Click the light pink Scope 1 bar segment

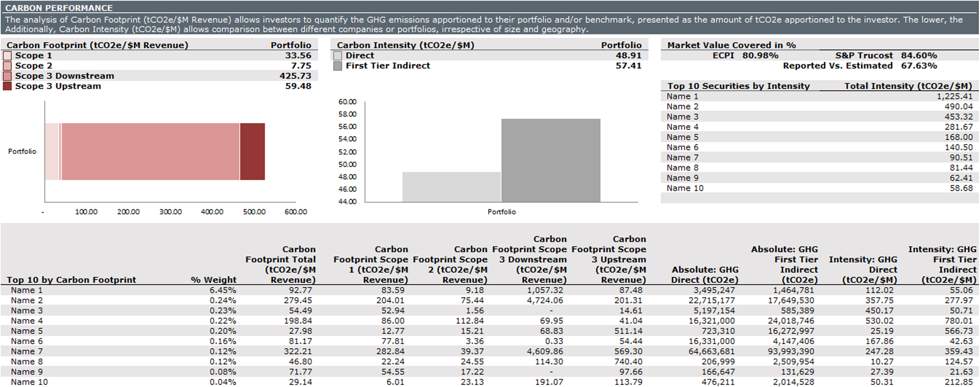(x=52, y=152)
